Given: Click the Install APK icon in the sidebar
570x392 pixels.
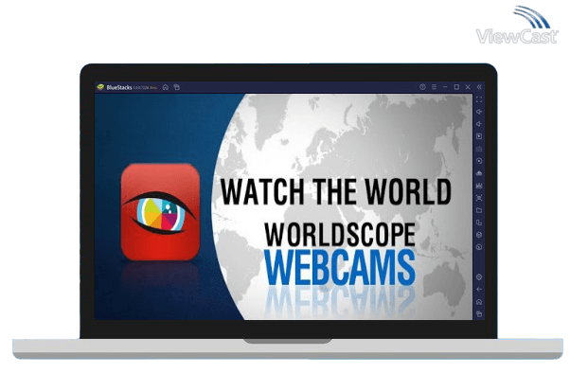Looking at the screenshot, I should [479, 173].
